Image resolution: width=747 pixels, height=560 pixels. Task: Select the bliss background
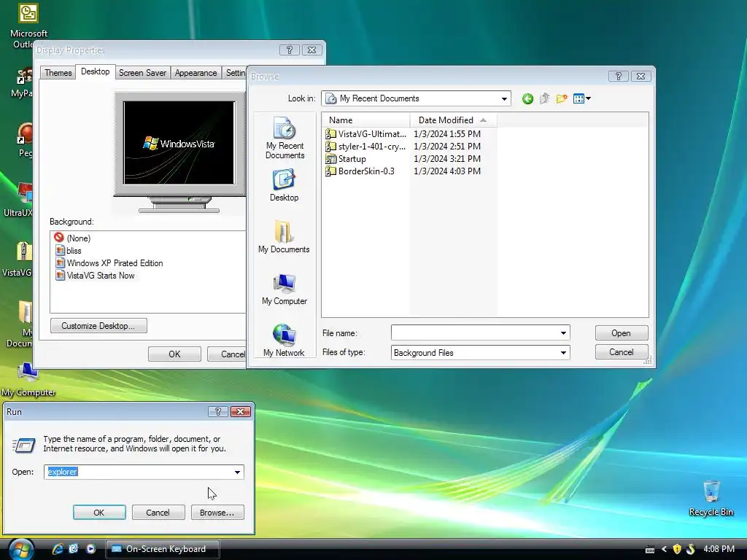coord(68,251)
